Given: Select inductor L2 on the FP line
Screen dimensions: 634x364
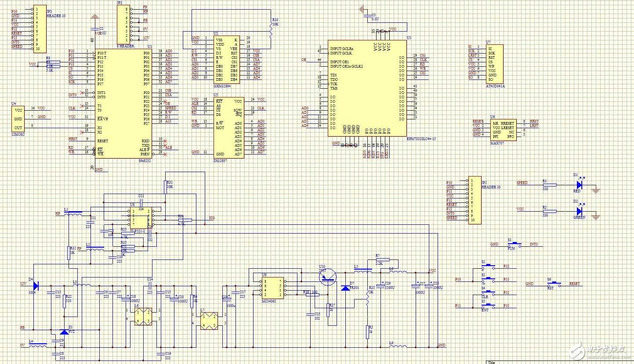Looking at the screenshot, I should (95, 249).
